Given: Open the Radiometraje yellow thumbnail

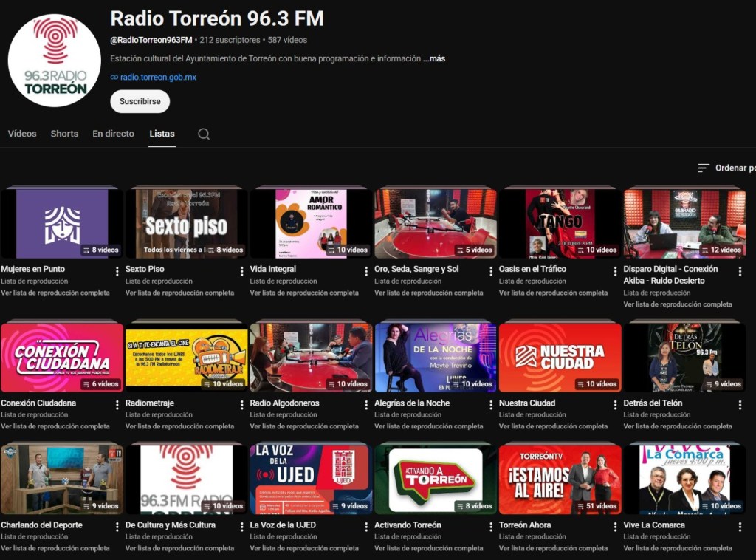Looking at the screenshot, I should click(186, 358).
